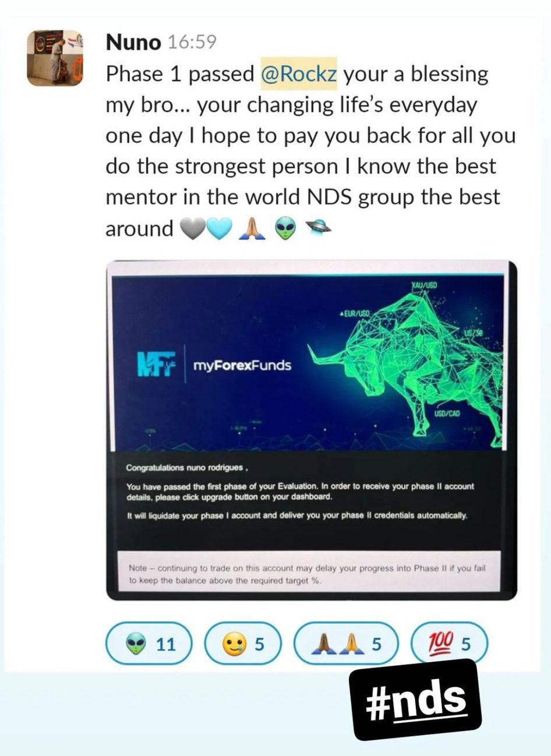The height and width of the screenshot is (756, 551).
Task: Toggle the teary smile reaction with 5
Action: tap(243, 645)
